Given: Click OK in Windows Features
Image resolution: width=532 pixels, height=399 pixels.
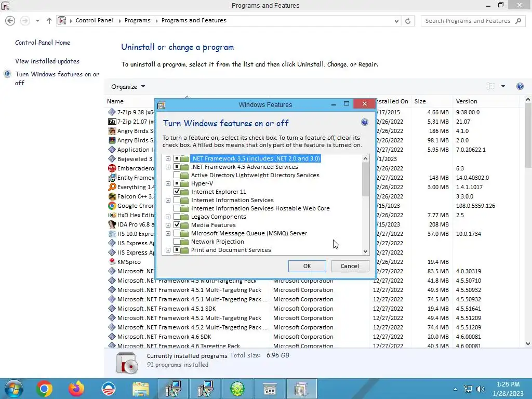Looking at the screenshot, I should tap(307, 266).
